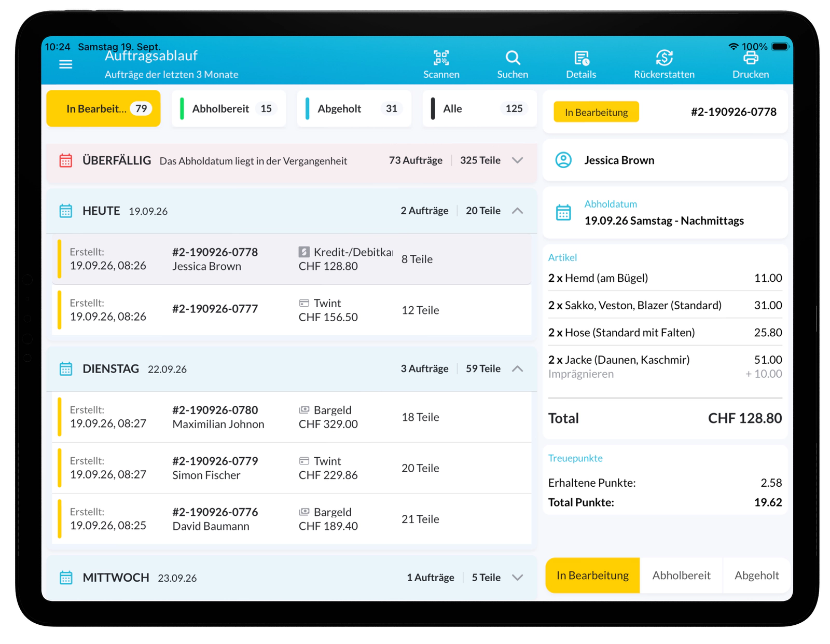Tap the Scannen QR icon

coord(441,58)
